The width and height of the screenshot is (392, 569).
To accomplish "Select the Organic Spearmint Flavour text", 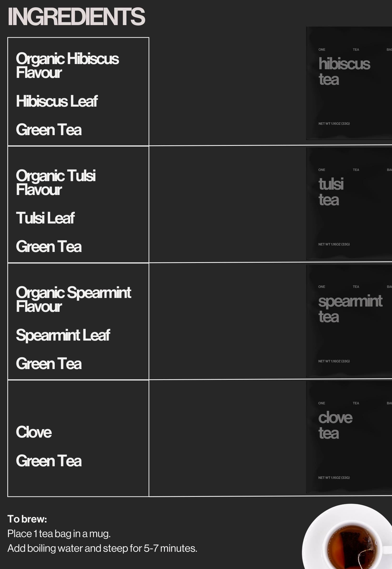I will click(73, 299).
